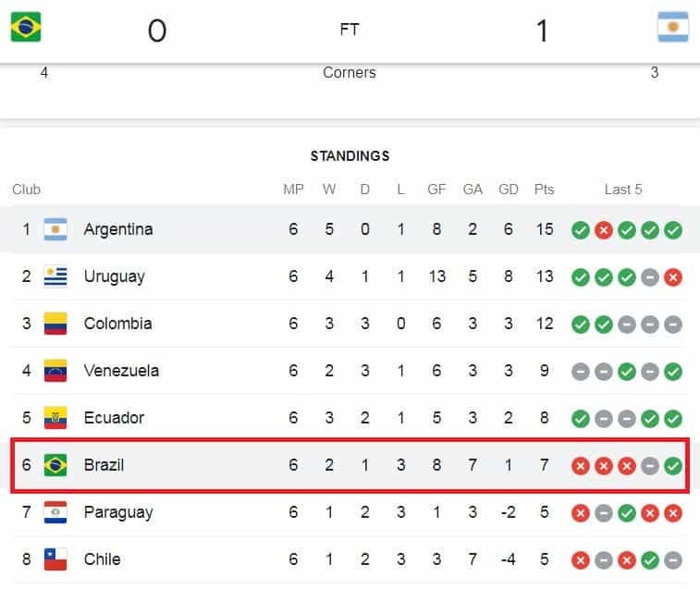Viewport: 700px width, 589px height.
Task: Click Argentina's red loss icon in Last 5
Action: pyautogui.click(x=604, y=230)
